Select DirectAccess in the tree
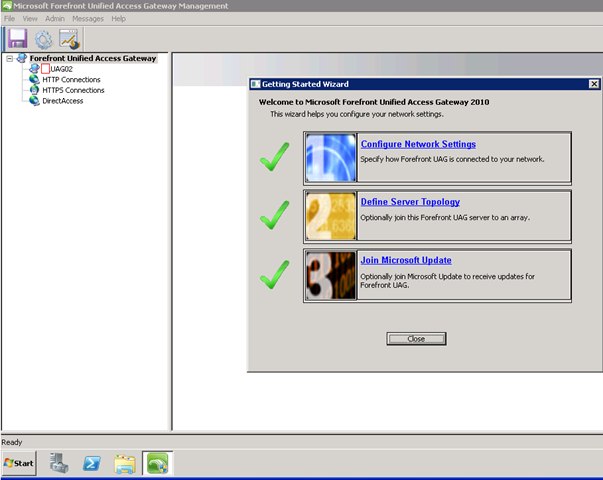Screen dimensions: 603x480 [x=63, y=101]
